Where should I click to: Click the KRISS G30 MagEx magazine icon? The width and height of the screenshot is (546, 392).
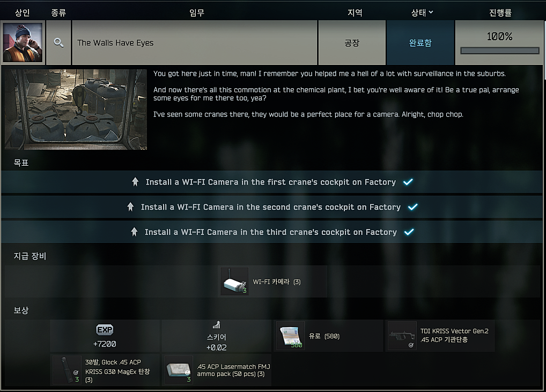(67, 370)
